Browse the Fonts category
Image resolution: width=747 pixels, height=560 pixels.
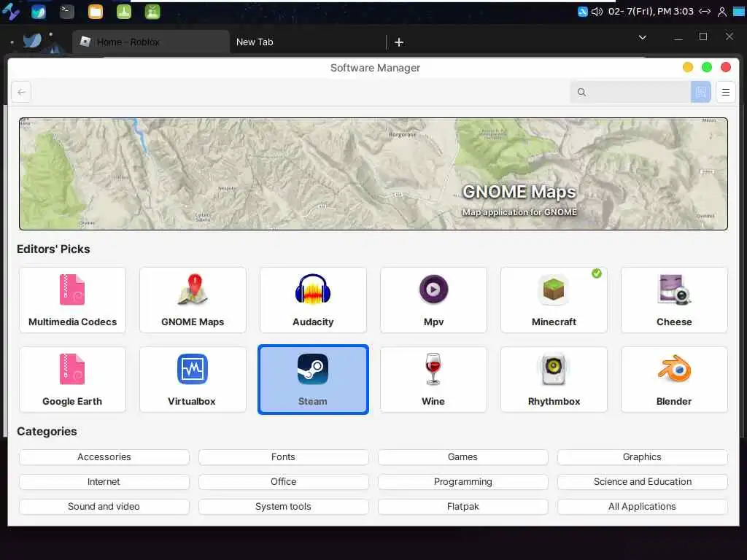(x=284, y=456)
